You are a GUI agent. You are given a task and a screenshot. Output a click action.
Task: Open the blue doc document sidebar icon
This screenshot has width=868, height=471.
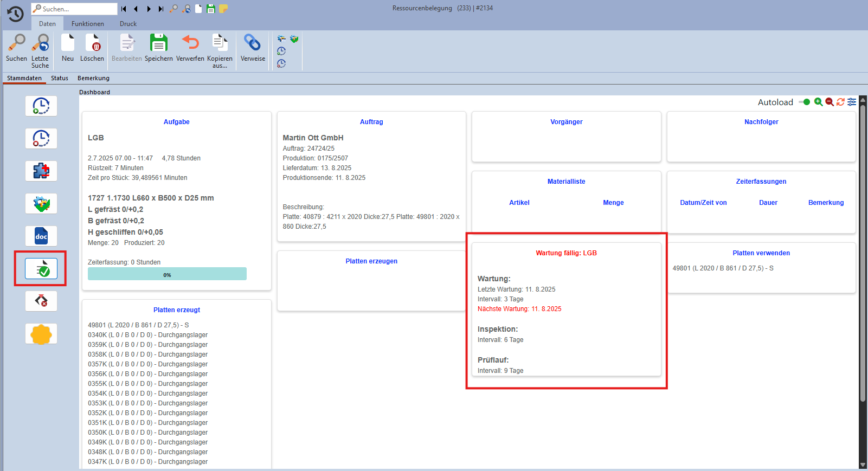(41, 236)
